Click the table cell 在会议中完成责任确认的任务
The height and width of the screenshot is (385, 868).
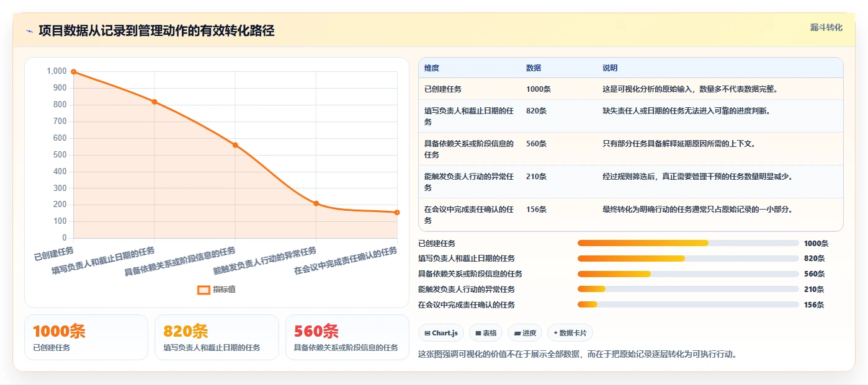point(469,215)
